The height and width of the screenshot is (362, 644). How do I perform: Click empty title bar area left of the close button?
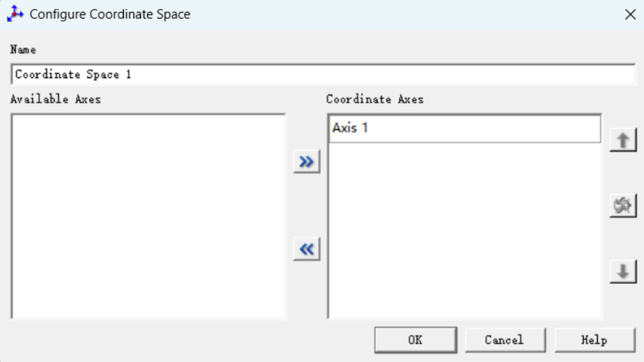click(415, 14)
